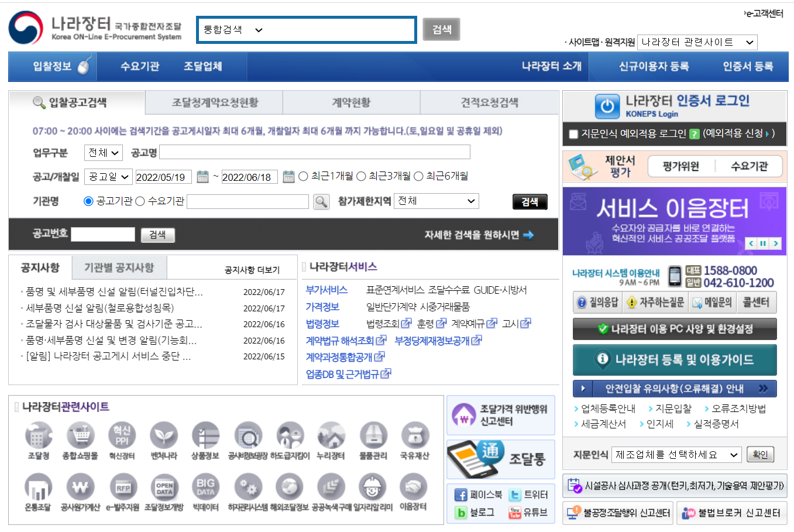Switch to 기관별 공지사항 tab

pos(119,267)
